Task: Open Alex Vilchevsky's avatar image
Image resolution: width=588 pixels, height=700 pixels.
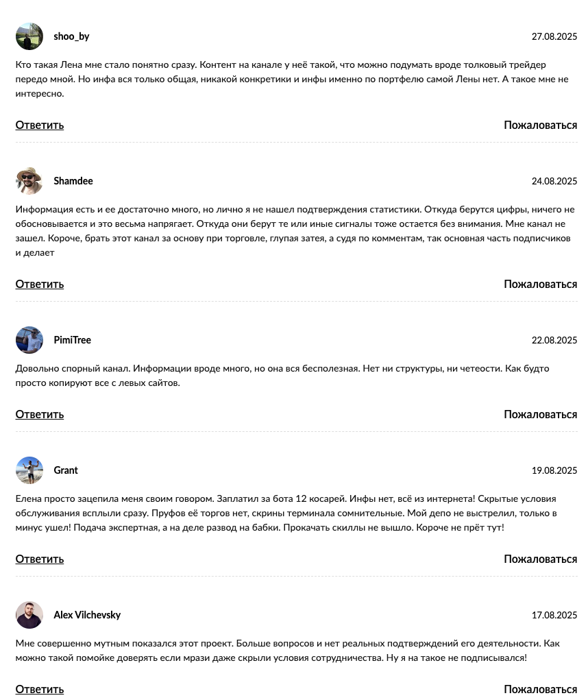Action: (x=29, y=615)
